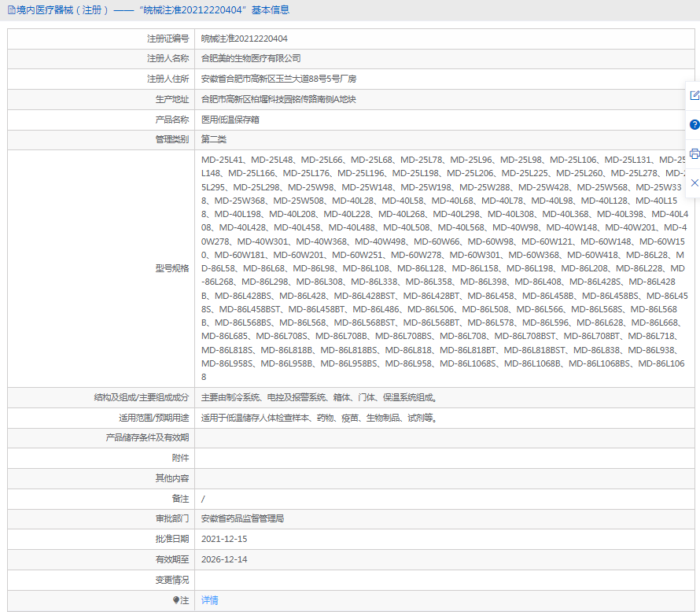The height and width of the screenshot is (612, 700).
Task: Click the 结构及组成/主要组成成分 label
Action: tap(142, 397)
